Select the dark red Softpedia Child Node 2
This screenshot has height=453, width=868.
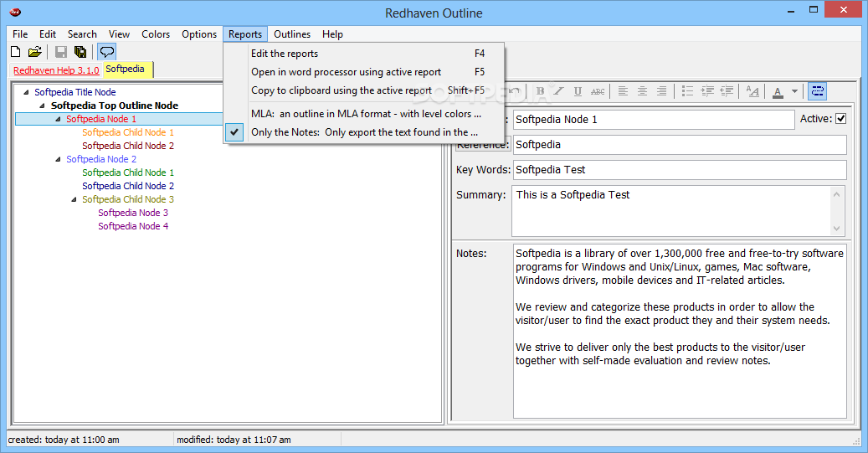pos(128,146)
